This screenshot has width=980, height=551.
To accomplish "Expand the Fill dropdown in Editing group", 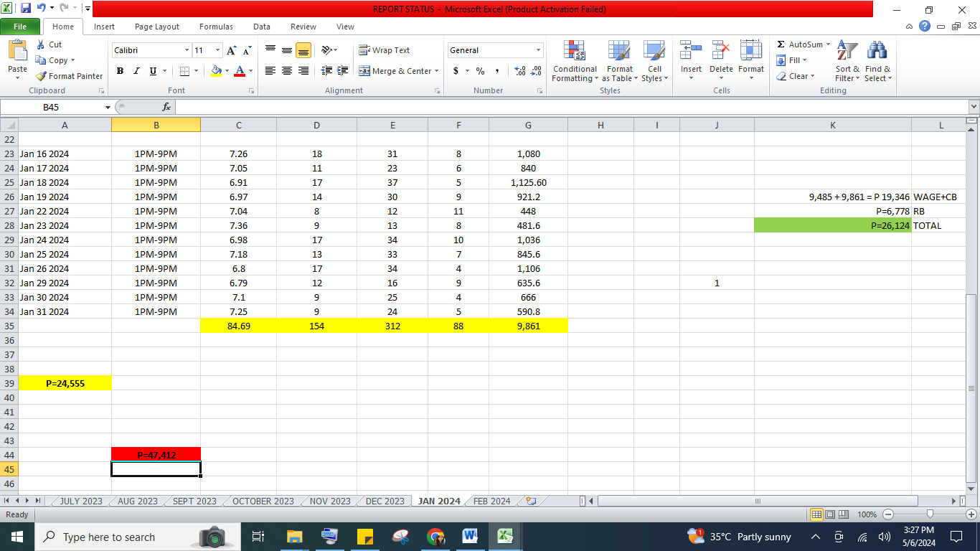I will (804, 60).
